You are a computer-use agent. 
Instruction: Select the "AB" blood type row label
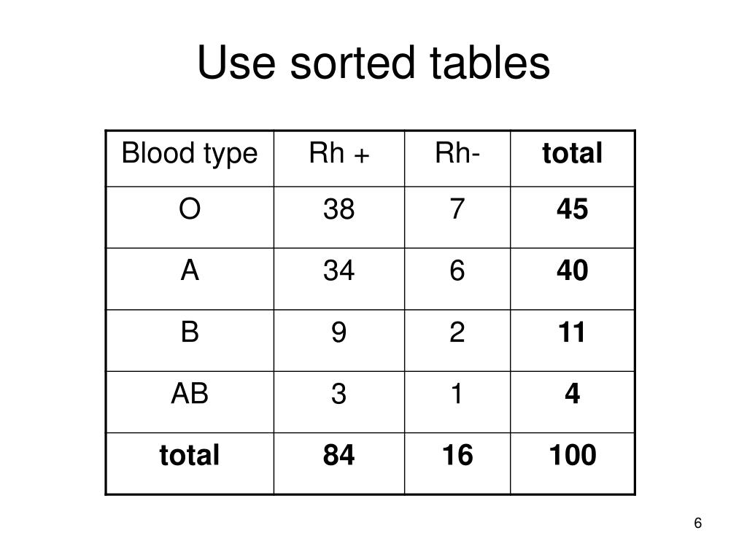tap(190, 394)
